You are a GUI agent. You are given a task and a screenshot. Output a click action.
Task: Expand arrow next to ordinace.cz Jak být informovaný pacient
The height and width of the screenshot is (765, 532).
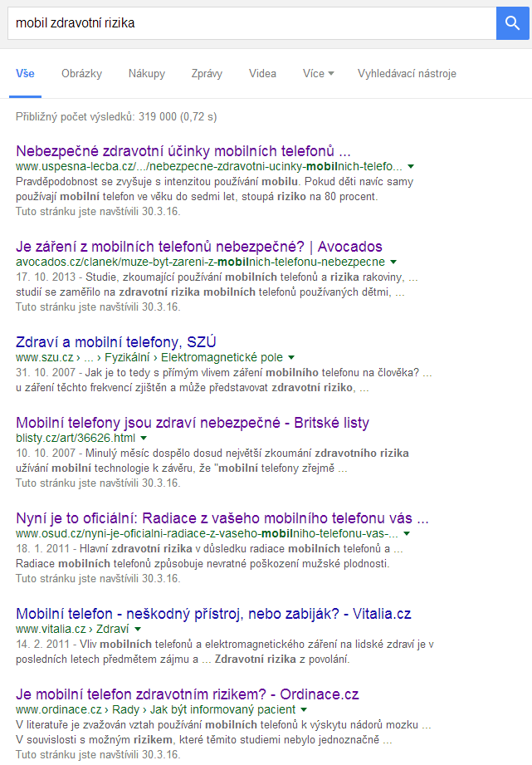point(304,710)
